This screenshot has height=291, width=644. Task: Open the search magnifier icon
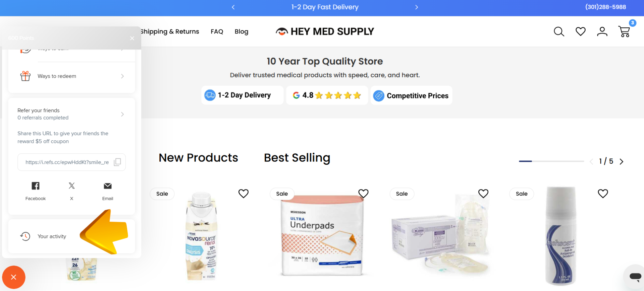tap(559, 31)
